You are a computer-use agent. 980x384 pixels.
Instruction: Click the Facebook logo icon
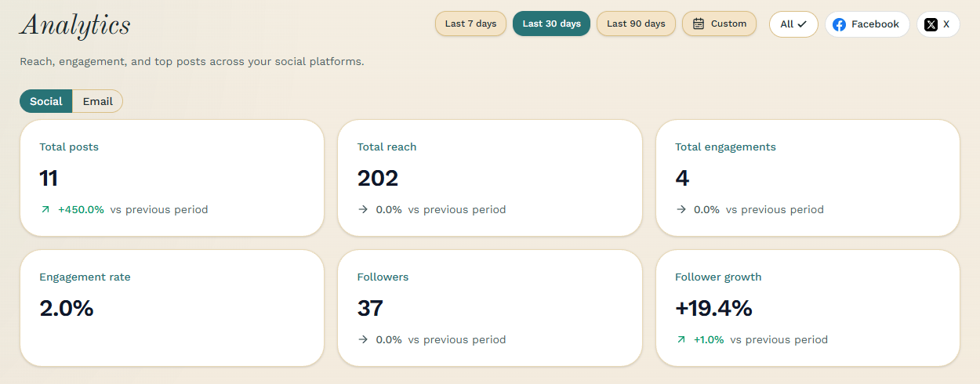(x=840, y=24)
